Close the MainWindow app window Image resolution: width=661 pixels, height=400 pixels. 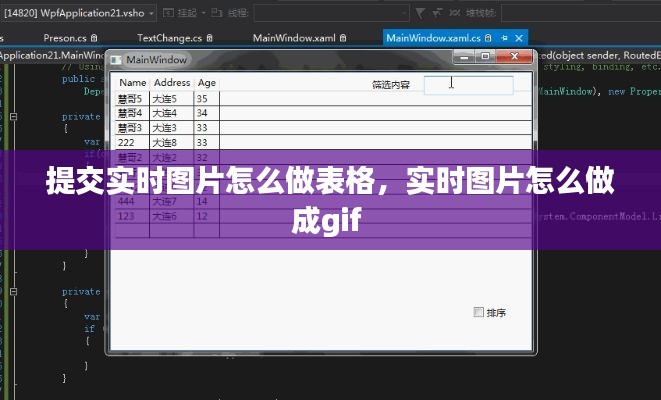coord(515,58)
